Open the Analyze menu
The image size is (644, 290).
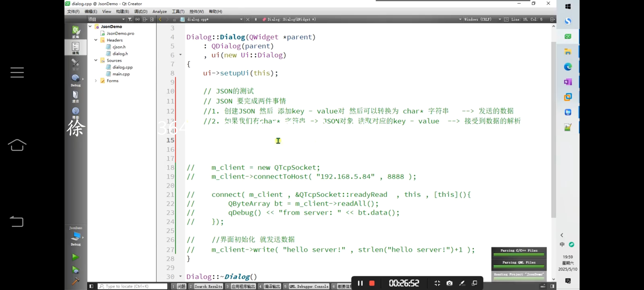point(159,12)
